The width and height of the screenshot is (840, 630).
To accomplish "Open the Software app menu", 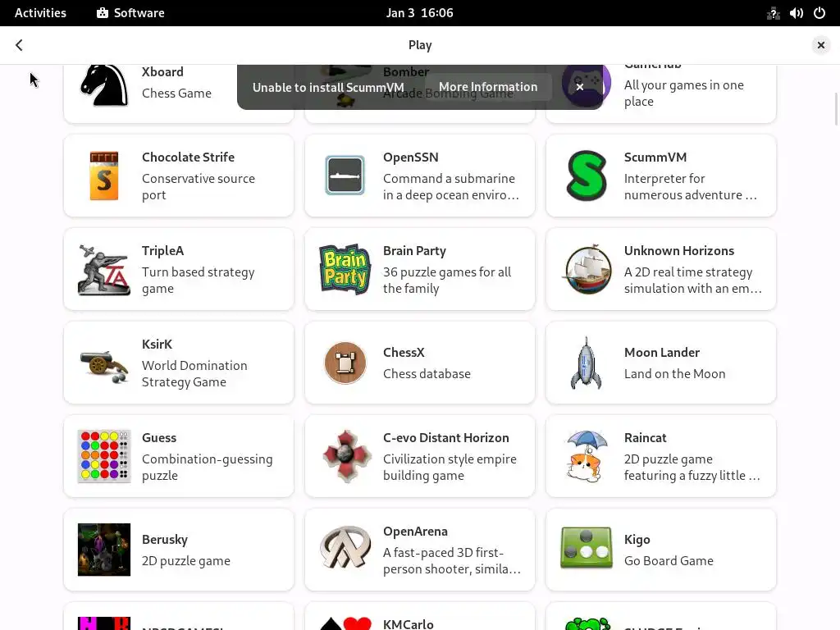I will pos(130,13).
